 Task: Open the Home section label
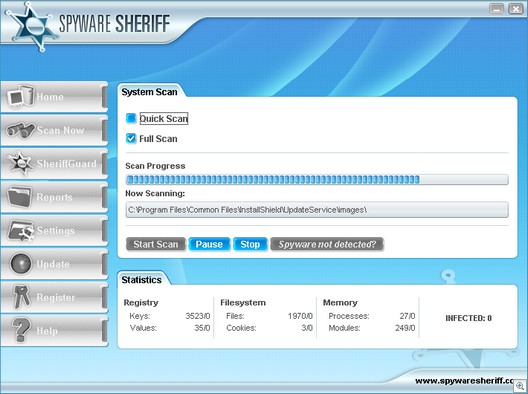(x=50, y=97)
